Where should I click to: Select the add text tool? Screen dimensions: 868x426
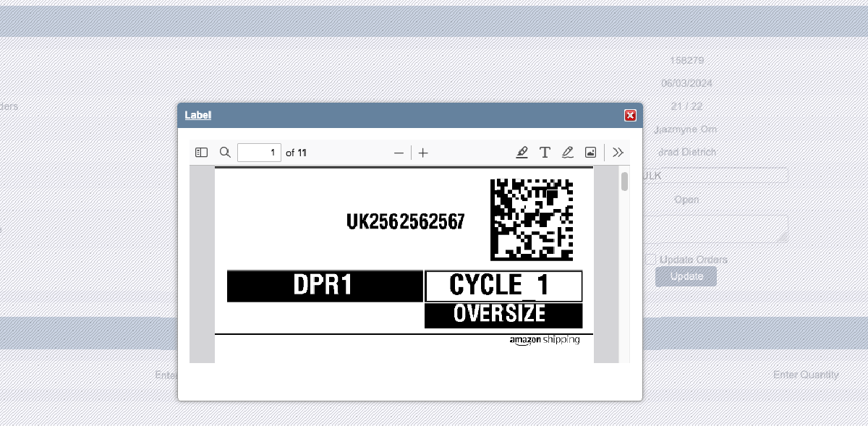[x=545, y=153]
